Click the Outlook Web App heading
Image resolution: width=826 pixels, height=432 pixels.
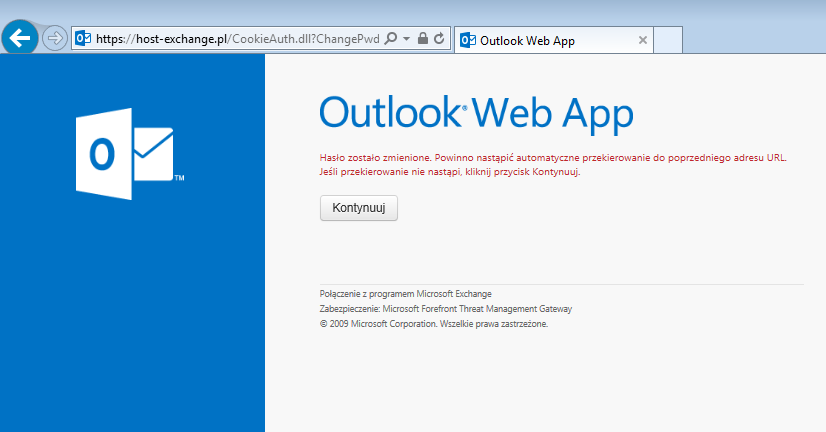point(476,114)
